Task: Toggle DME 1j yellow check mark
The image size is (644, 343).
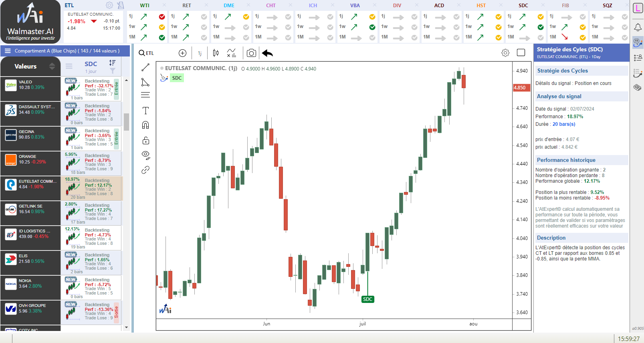Action: [246, 17]
